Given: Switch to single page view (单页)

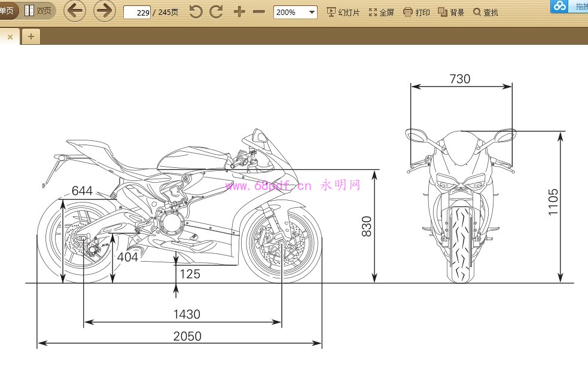Looking at the screenshot, I should [8, 11].
